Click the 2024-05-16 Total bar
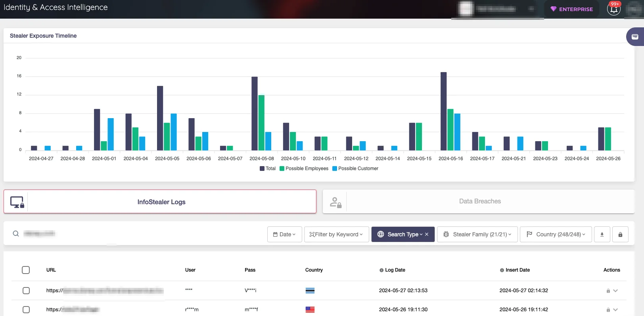Image resolution: width=644 pixels, height=316 pixels. tap(444, 111)
